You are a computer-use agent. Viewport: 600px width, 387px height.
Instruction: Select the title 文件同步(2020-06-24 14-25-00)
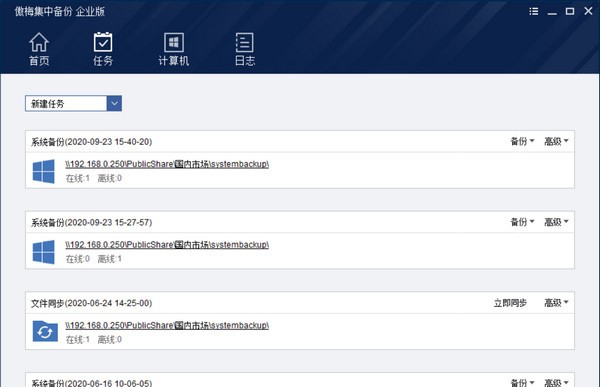point(91,303)
